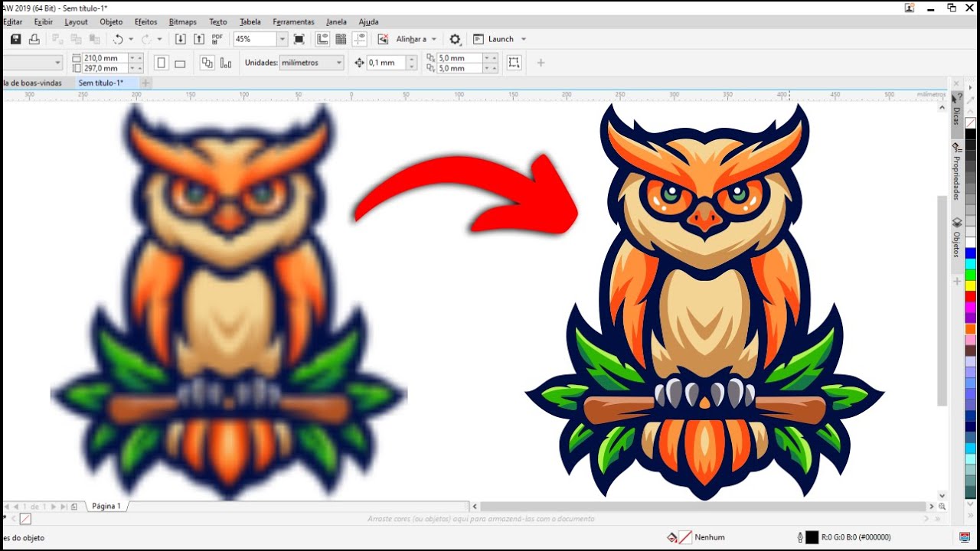
Task: Click the quick customize plus icon
Action: tap(541, 63)
